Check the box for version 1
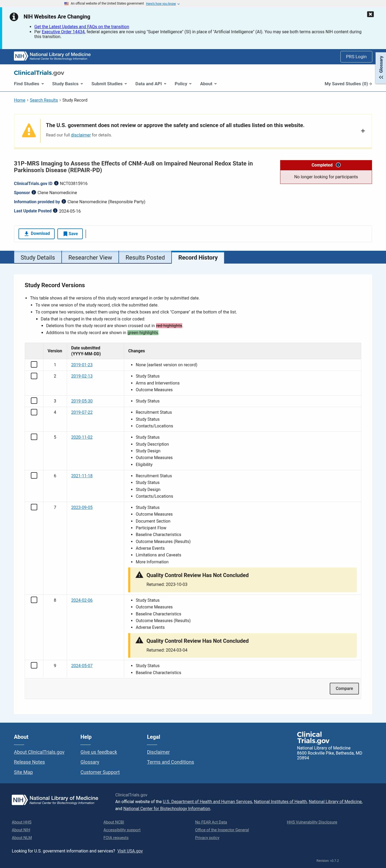Screen dimensions: 386x868 [34, 364]
